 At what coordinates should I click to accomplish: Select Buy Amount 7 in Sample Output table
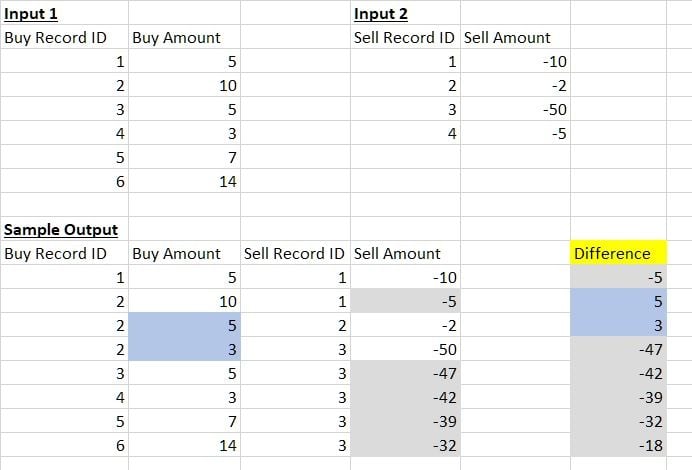pos(184,421)
